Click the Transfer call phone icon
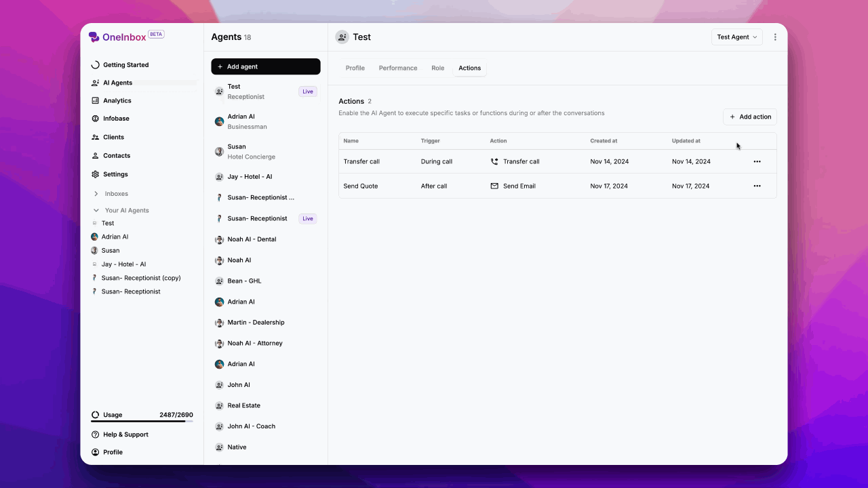 point(494,161)
